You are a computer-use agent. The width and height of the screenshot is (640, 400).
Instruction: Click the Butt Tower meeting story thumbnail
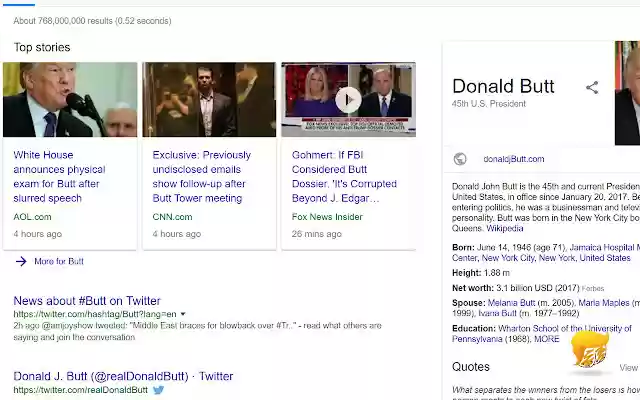pyautogui.click(x=209, y=99)
